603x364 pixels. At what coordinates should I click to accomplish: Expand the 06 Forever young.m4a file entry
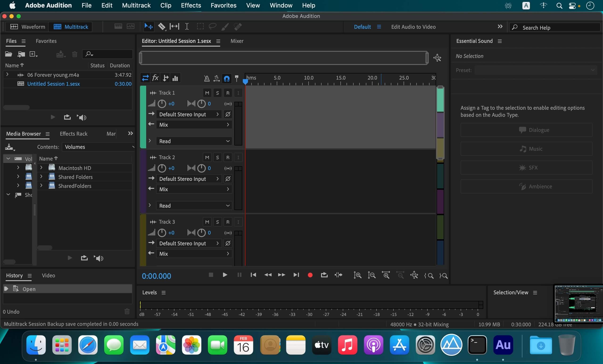[7, 75]
